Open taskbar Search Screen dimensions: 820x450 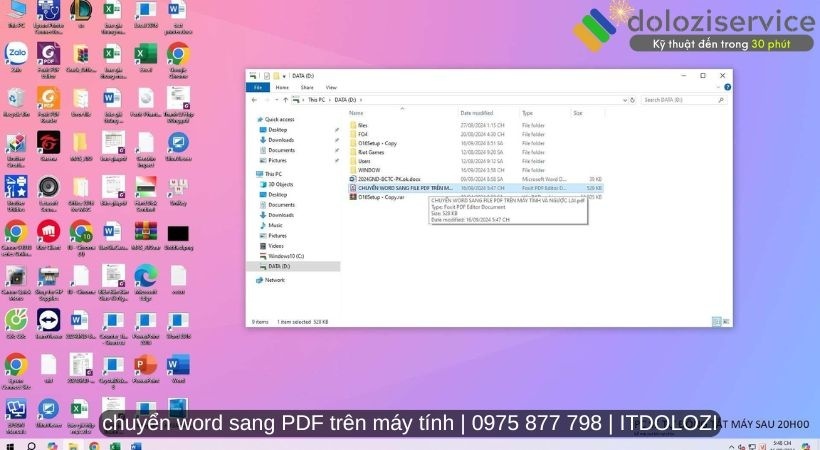(31, 446)
